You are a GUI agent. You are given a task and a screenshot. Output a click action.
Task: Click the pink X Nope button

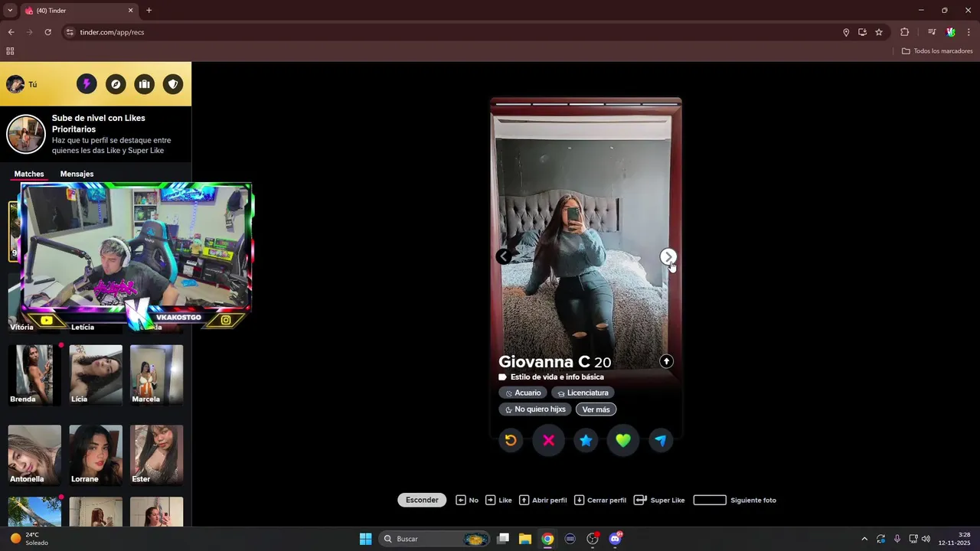pos(548,440)
